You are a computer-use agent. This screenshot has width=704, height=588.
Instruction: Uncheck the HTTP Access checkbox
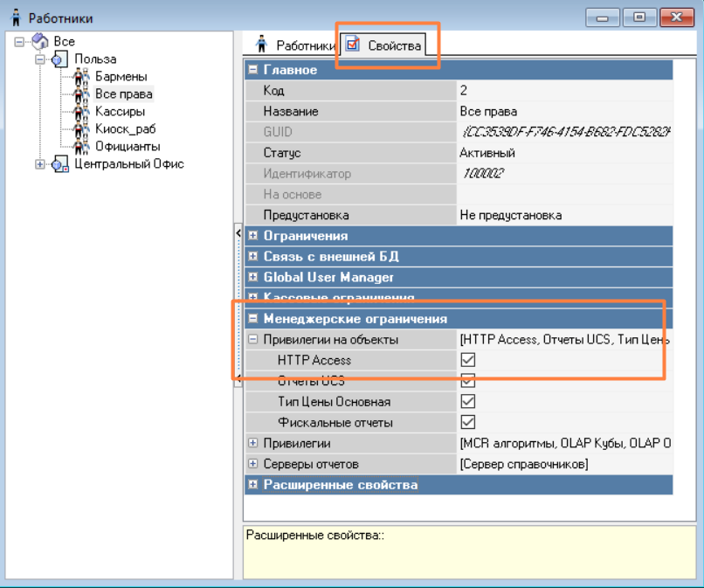click(468, 360)
